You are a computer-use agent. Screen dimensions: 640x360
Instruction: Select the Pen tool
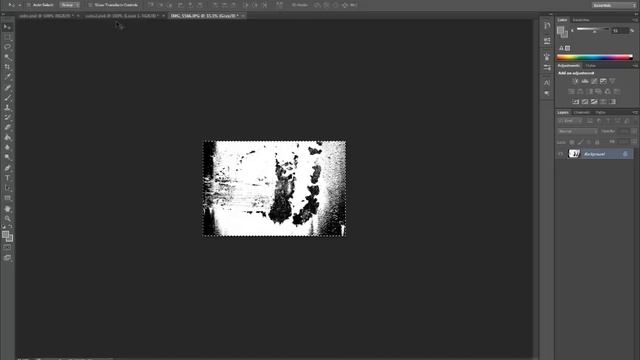tap(7, 168)
